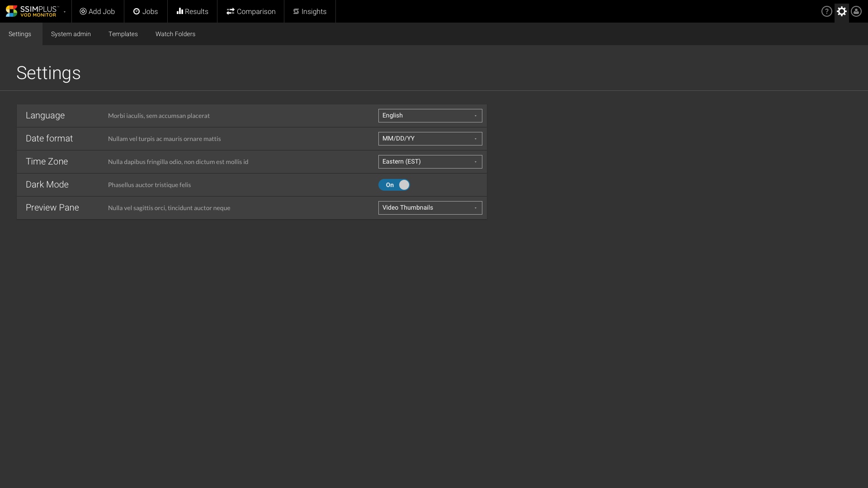Open the Jobs clock icon item

coord(137,11)
